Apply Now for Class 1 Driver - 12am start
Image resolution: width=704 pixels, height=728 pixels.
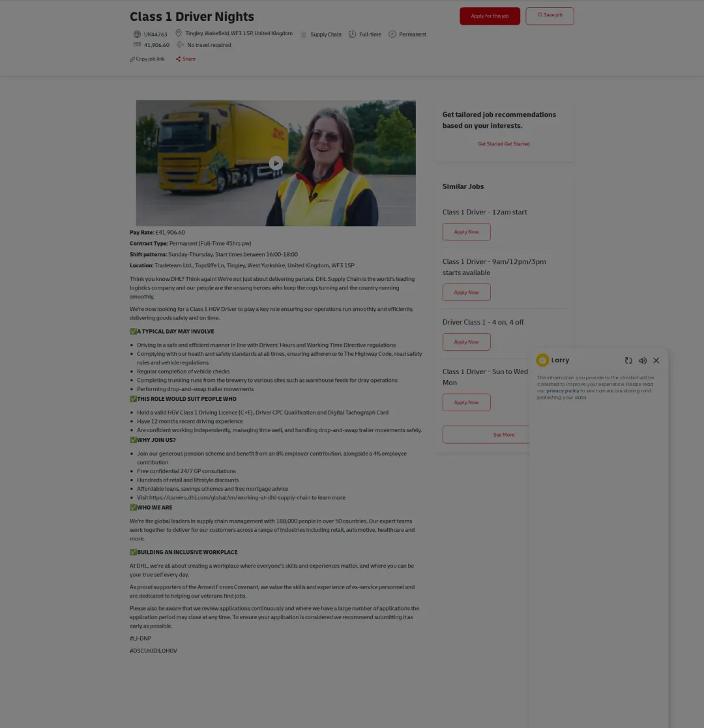(x=466, y=231)
